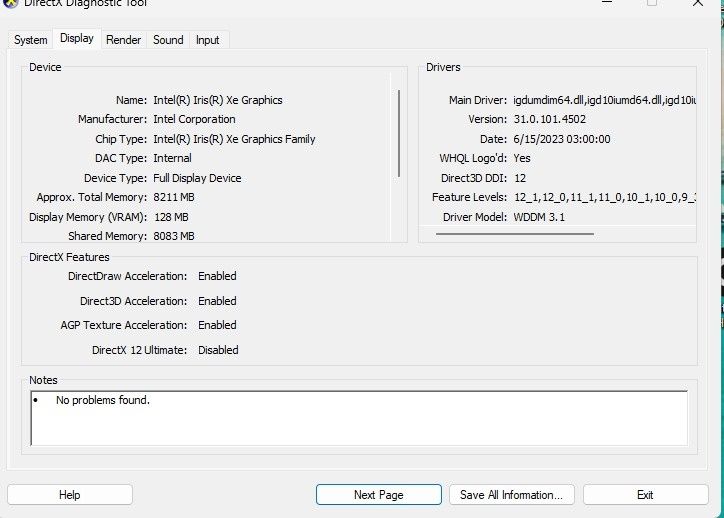Switch to the System tab

point(30,40)
